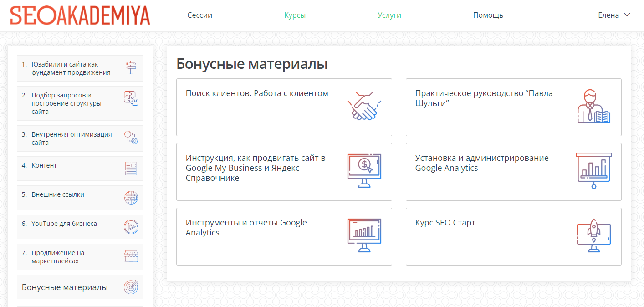Click the clock-gear icon for Внутренняя оптимизация
Image resolution: width=644 pixels, height=307 pixels.
coord(131,138)
